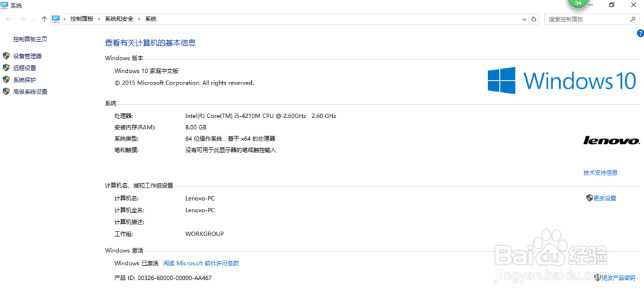Refresh the address bar
This screenshot has height=298, width=644.
click(533, 19)
